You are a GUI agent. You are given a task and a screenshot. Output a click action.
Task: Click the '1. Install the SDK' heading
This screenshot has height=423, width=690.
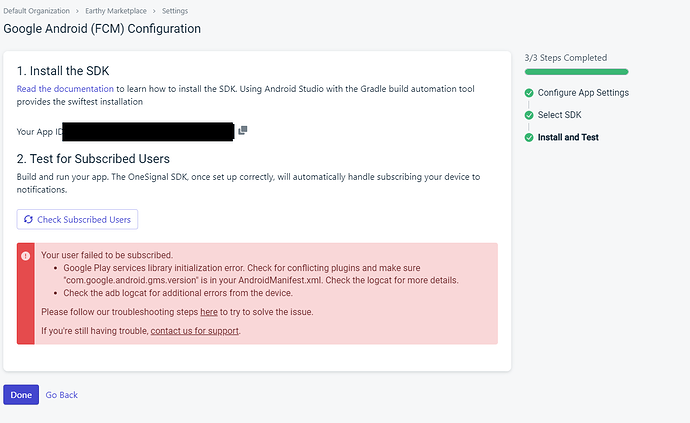[63, 71]
